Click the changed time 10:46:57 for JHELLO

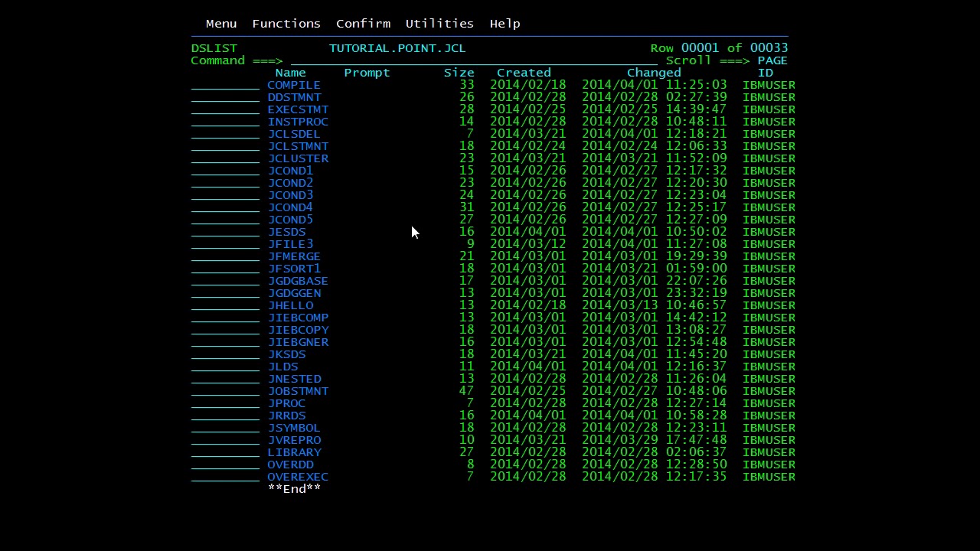pyautogui.click(x=696, y=305)
